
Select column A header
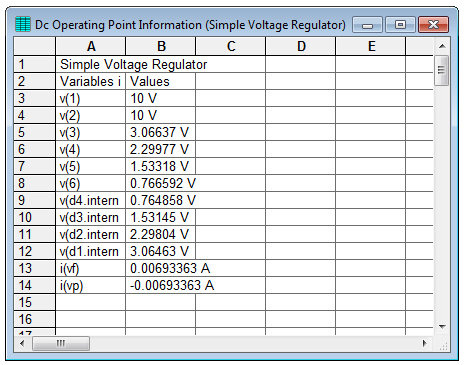[x=91, y=46]
